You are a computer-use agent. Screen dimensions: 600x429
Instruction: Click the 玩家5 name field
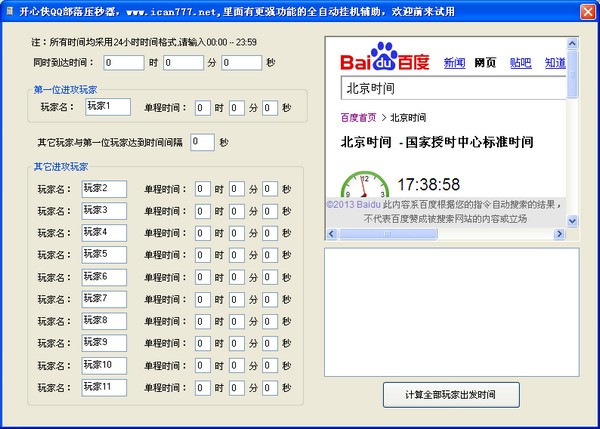coord(104,255)
